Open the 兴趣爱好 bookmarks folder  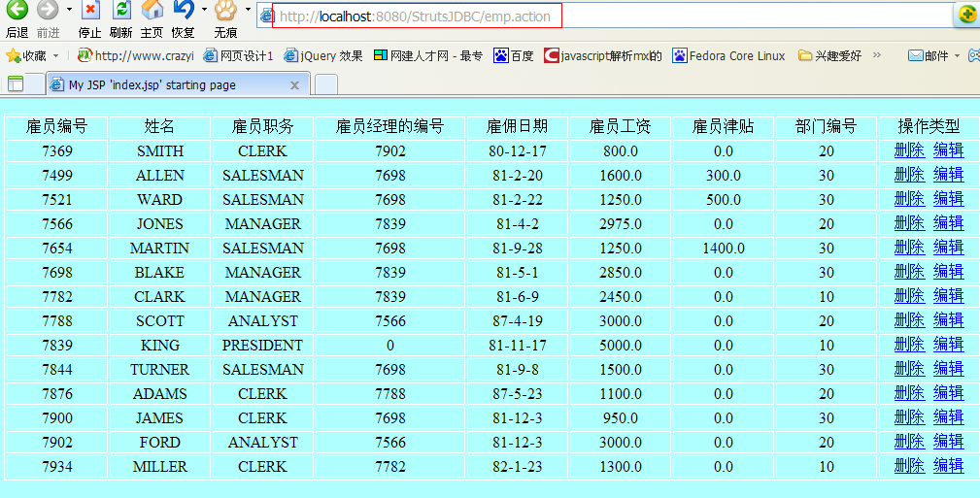pyautogui.click(x=830, y=55)
